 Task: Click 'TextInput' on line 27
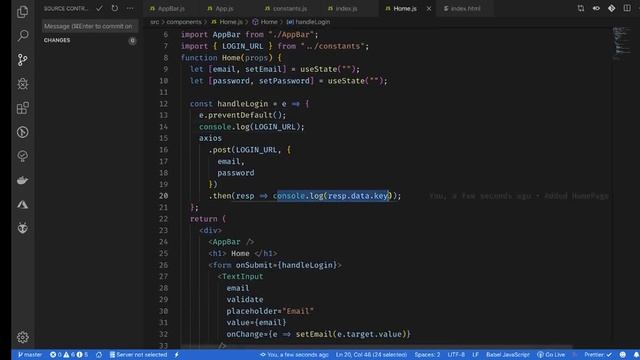[x=242, y=276]
